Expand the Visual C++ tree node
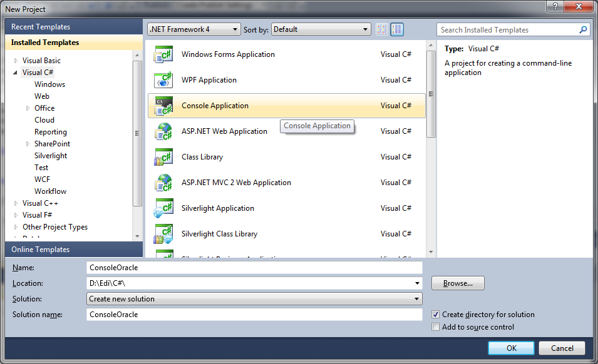 (16, 203)
